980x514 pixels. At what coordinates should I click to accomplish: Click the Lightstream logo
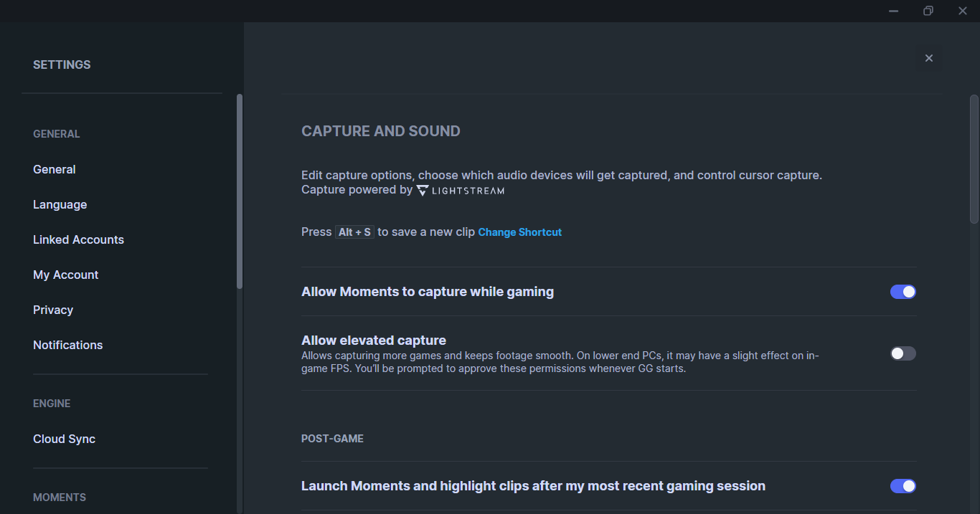pos(461,190)
